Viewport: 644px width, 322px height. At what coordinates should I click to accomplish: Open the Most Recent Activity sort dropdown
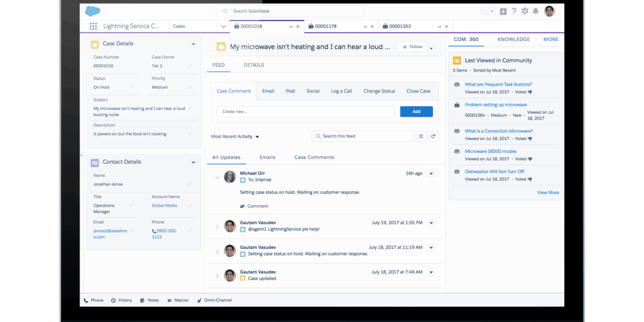point(235,136)
